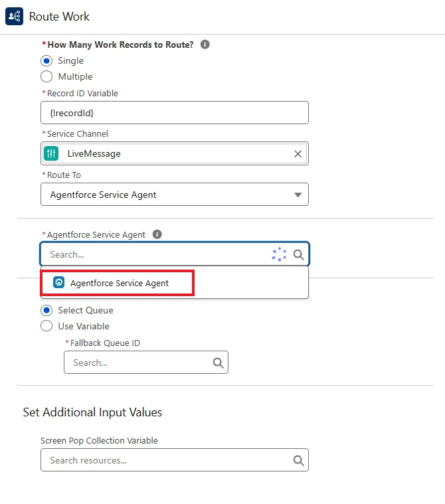The width and height of the screenshot is (445, 504).
Task: Click the Fallback Queue ID search field
Action: (146, 363)
